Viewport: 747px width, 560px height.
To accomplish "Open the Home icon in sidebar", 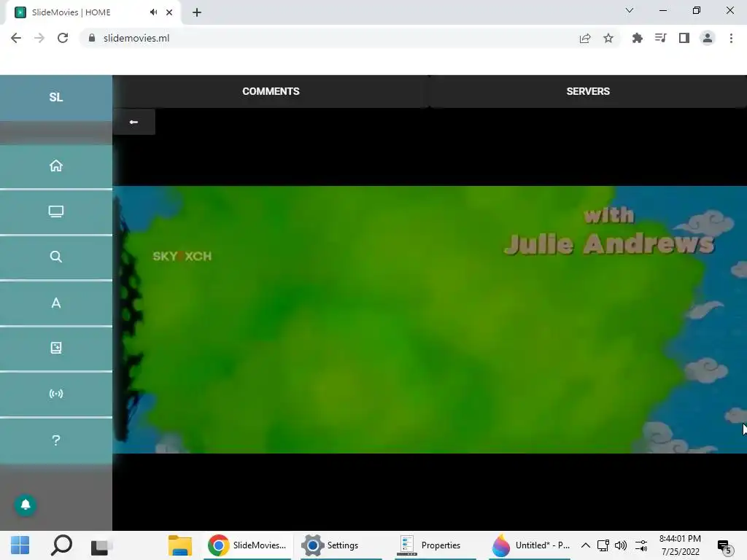I will tap(55, 166).
